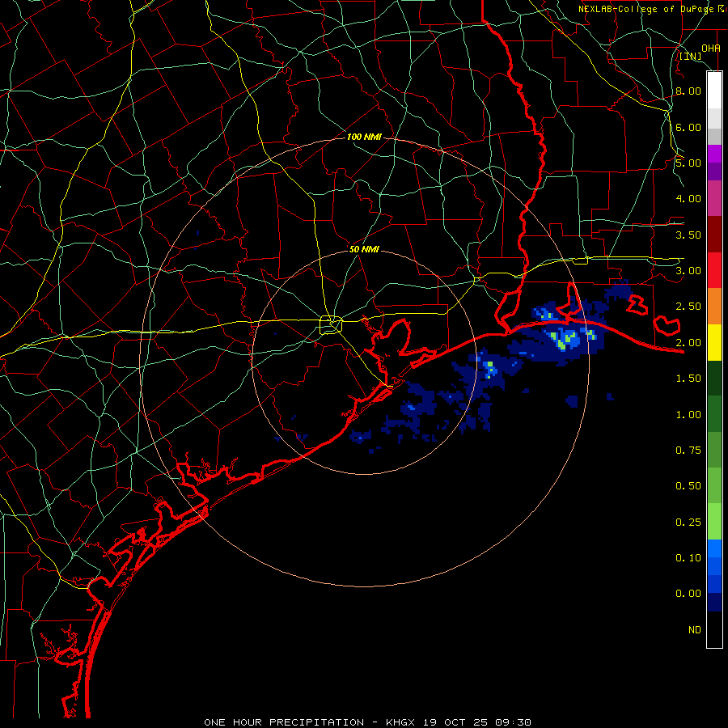The image size is (728, 728).
Task: Click the "ND" no-data legend label
Action: pyautogui.click(x=695, y=630)
